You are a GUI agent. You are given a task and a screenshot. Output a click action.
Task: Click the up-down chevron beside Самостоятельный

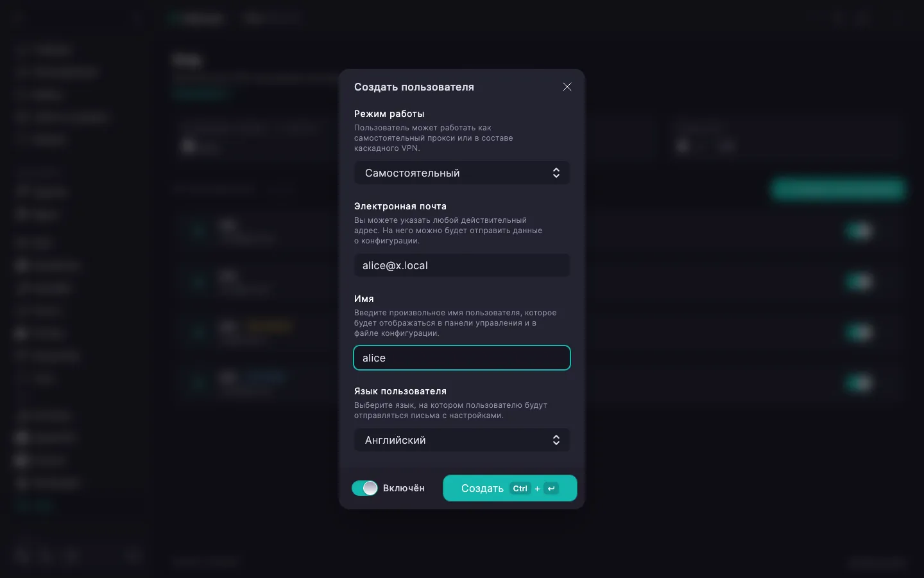[x=556, y=173]
